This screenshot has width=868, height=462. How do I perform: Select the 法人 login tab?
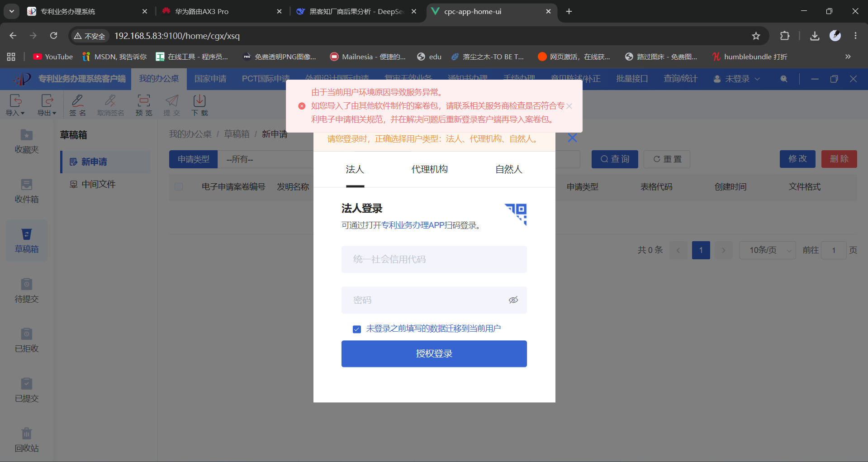(355, 169)
